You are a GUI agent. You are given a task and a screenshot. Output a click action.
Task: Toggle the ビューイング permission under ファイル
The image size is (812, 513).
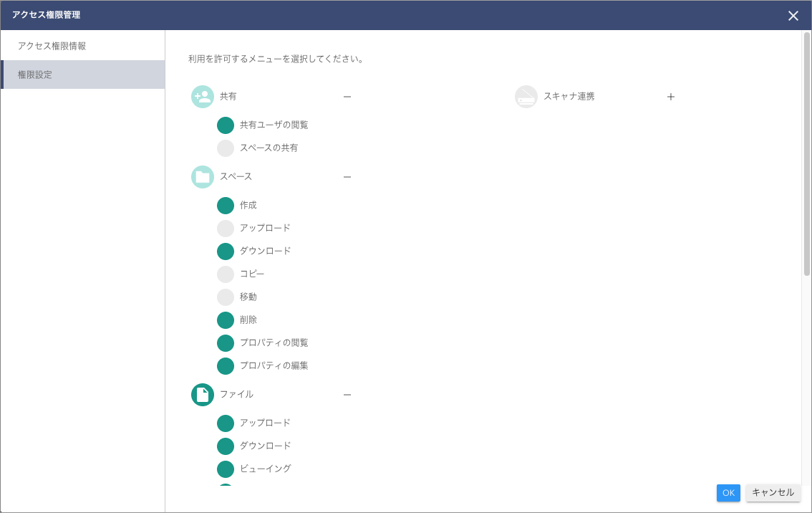(x=225, y=469)
